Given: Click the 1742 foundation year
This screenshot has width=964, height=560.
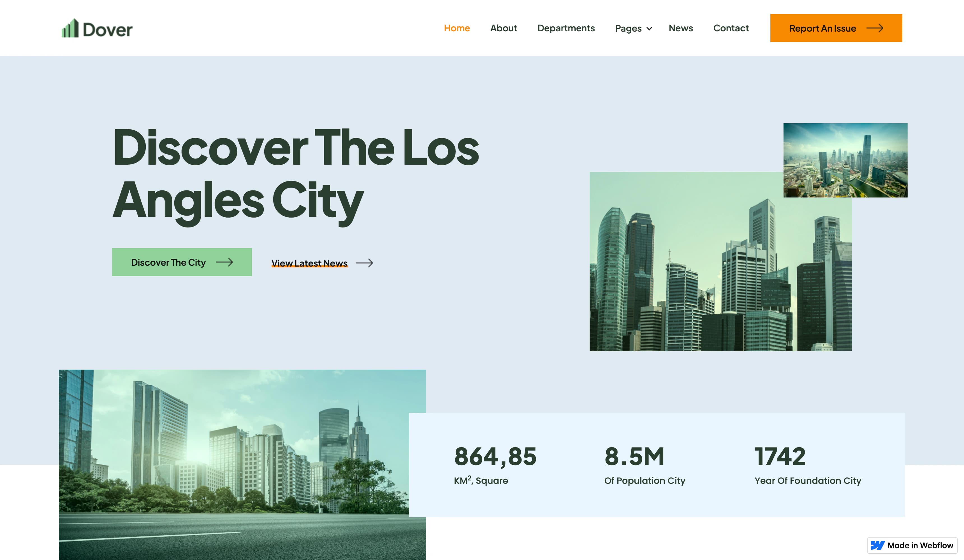Looking at the screenshot, I should coord(780,456).
